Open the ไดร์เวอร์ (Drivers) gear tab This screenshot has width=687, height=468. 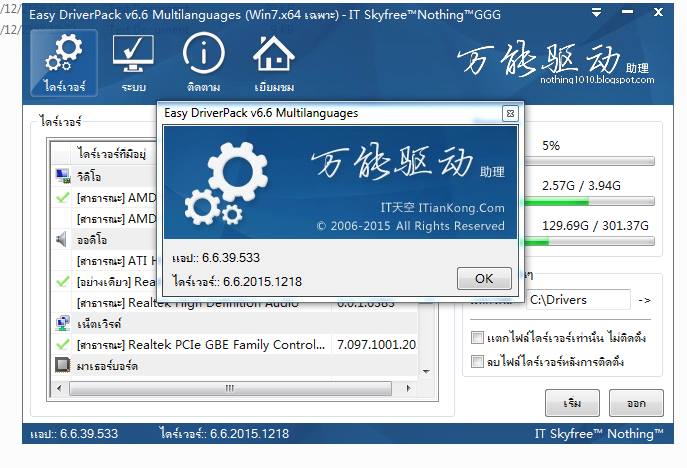point(64,63)
